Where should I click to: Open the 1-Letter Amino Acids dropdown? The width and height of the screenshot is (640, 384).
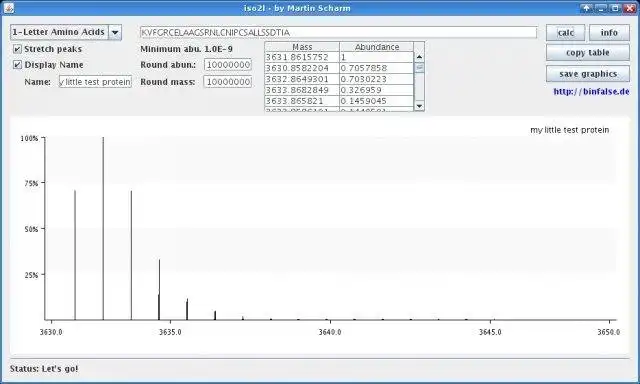115,32
